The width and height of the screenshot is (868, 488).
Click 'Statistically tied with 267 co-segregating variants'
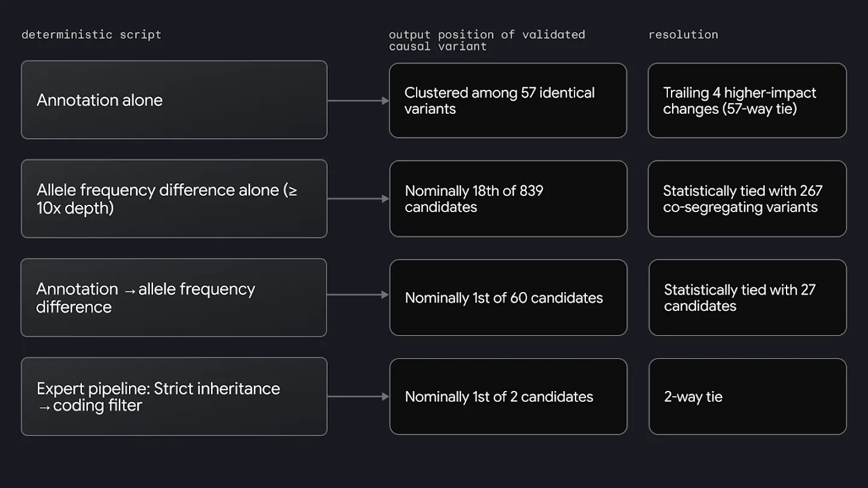tap(747, 199)
